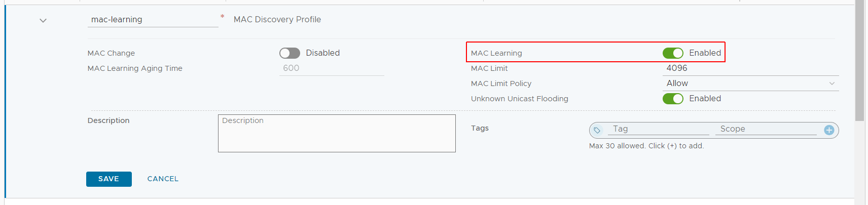Save the MAC discovery profile

pos(109,179)
